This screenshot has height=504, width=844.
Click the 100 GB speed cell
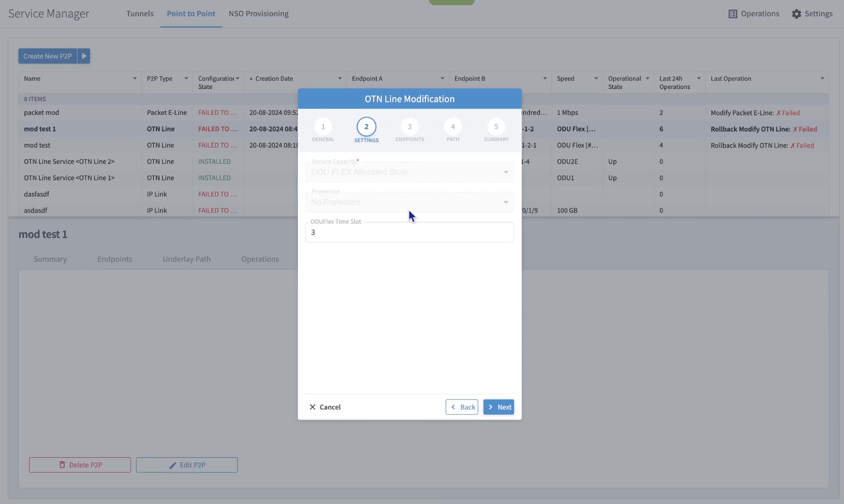pos(567,210)
